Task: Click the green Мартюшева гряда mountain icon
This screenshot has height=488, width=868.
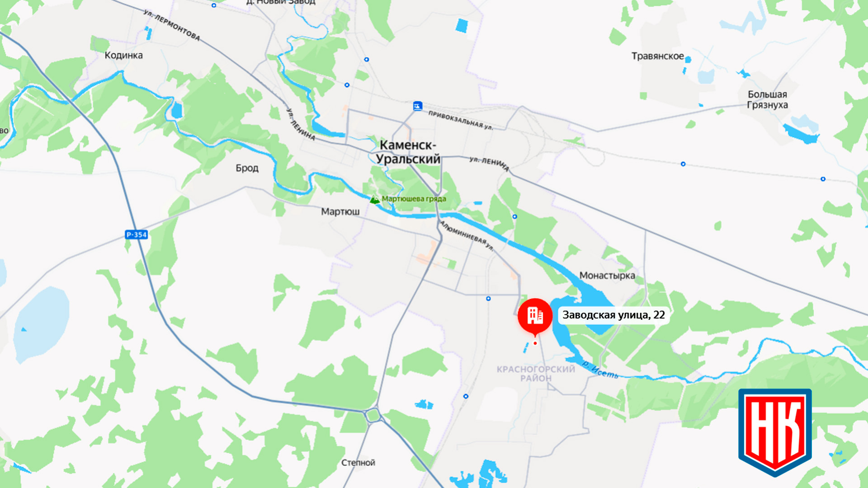Action: pyautogui.click(x=375, y=199)
